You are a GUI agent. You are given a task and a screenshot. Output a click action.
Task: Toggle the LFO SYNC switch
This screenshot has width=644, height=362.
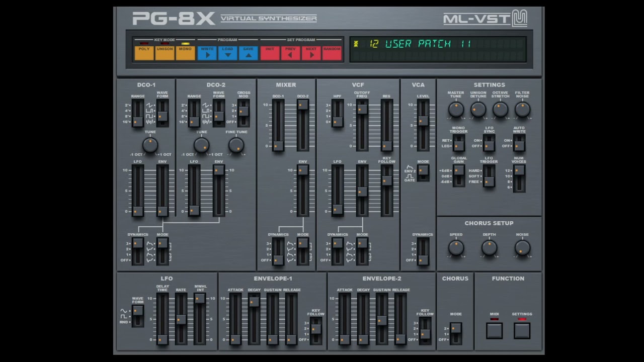click(489, 143)
